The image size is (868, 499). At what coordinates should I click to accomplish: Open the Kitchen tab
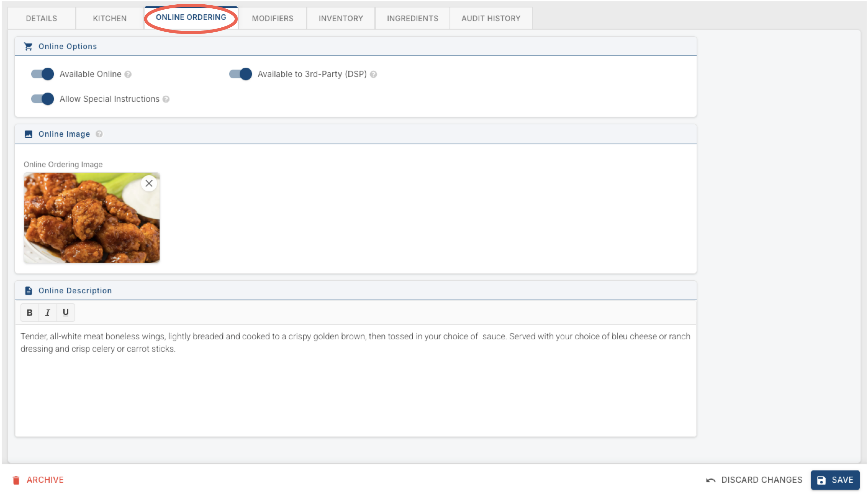(110, 18)
